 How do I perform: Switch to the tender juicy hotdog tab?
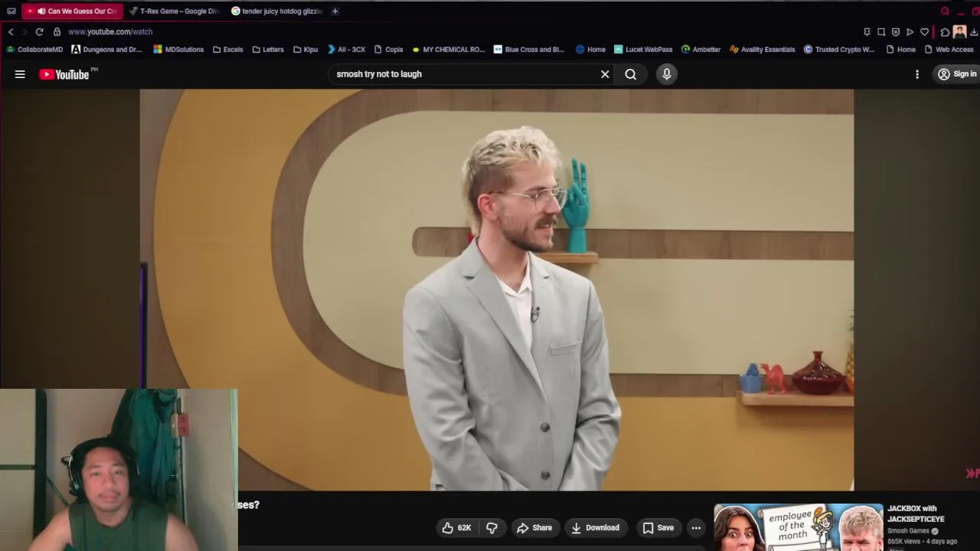(x=276, y=11)
